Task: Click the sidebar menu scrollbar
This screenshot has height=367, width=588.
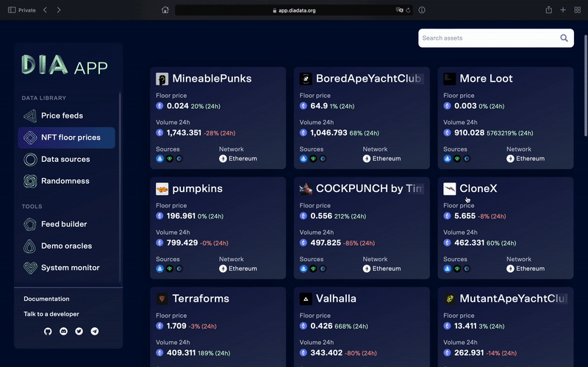Action: [120, 188]
